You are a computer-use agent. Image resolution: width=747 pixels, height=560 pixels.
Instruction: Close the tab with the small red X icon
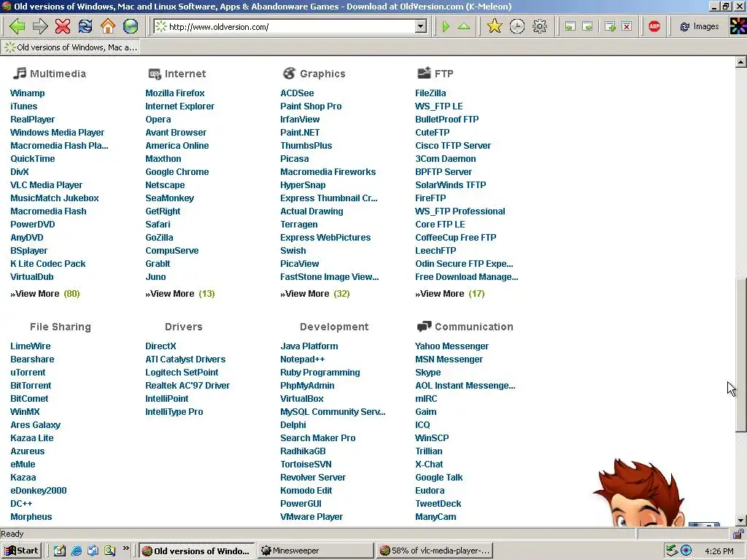pyautogui.click(x=627, y=27)
